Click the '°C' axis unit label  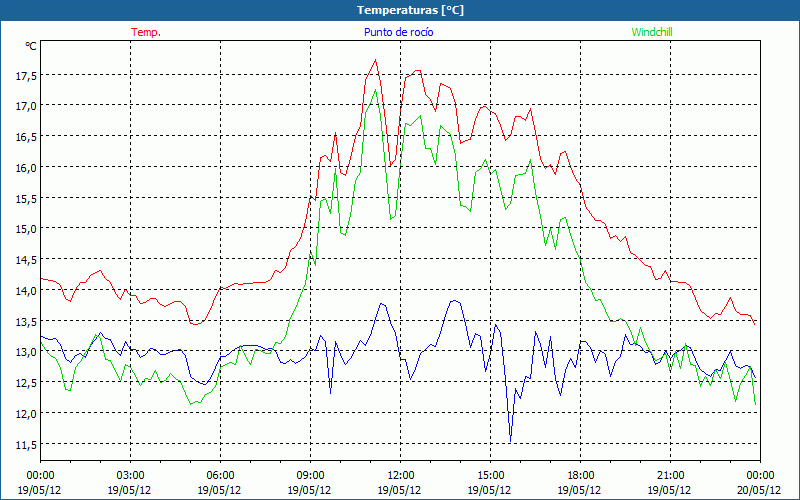point(31,46)
